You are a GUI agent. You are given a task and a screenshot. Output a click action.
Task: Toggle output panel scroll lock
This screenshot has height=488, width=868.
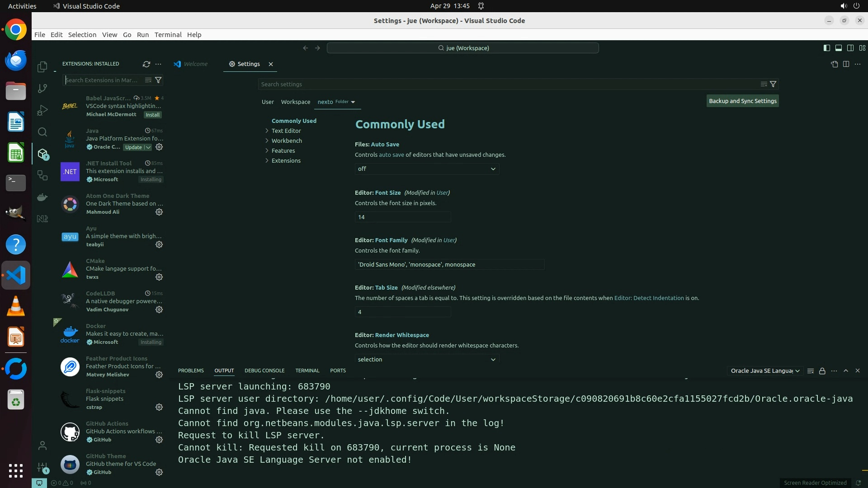[x=822, y=371]
